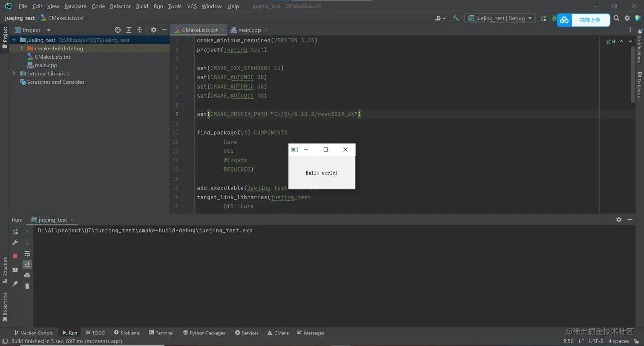Open Run panel settings gear
The image size is (644, 346).
(619, 220)
